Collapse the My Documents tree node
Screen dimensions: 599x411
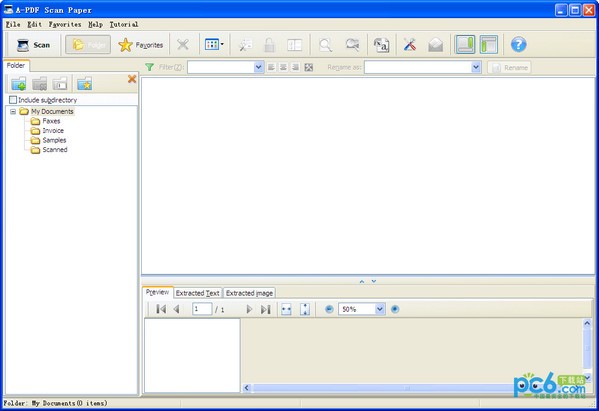pos(13,112)
